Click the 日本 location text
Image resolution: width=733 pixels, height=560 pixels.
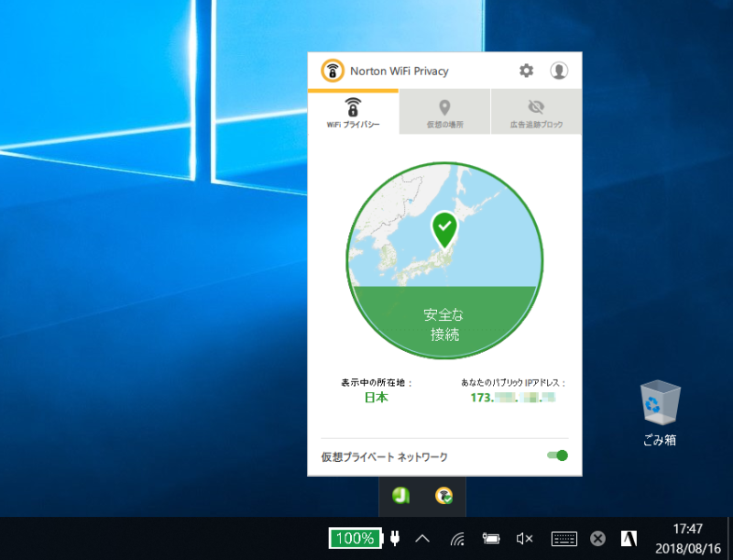(x=376, y=398)
